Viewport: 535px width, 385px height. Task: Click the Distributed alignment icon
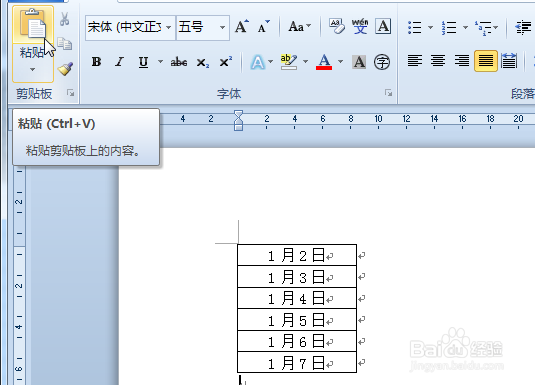pos(509,61)
